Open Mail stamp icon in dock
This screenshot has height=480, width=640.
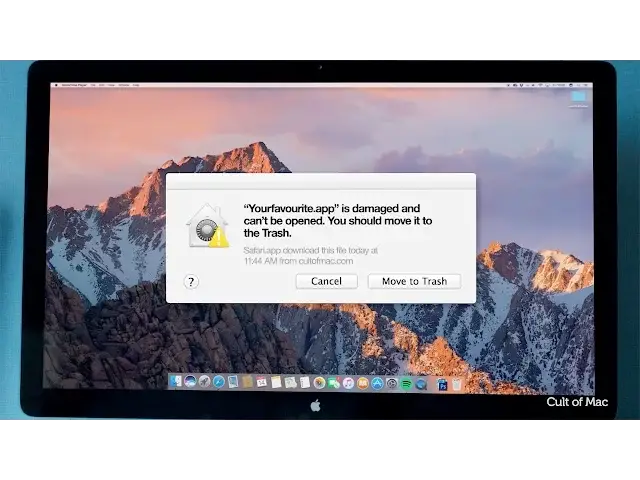pos(233,382)
